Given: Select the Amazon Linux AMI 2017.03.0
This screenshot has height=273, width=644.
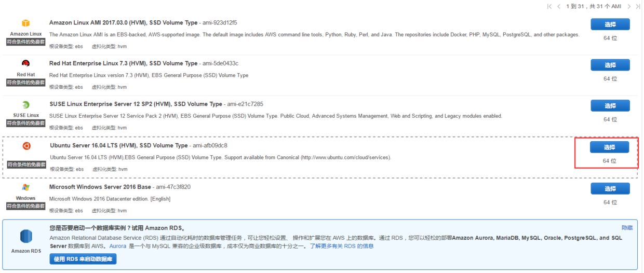Looking at the screenshot, I should point(610,24).
